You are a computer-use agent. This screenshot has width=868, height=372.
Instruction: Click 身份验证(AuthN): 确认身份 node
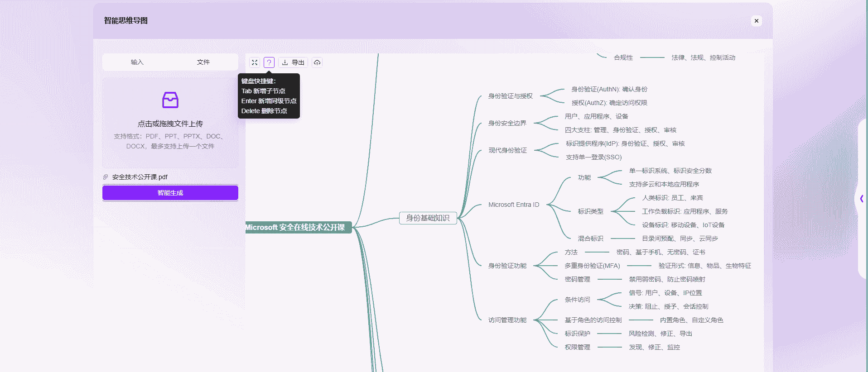click(x=609, y=89)
